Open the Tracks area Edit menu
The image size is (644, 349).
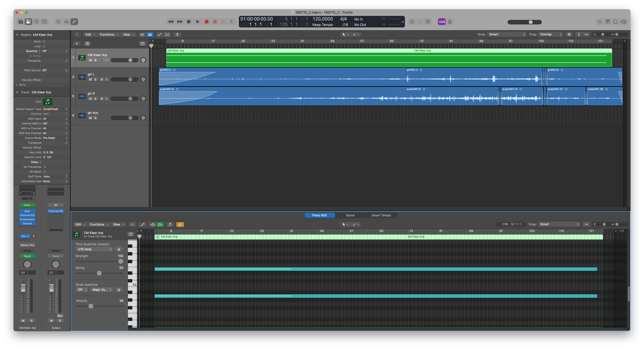90,35
